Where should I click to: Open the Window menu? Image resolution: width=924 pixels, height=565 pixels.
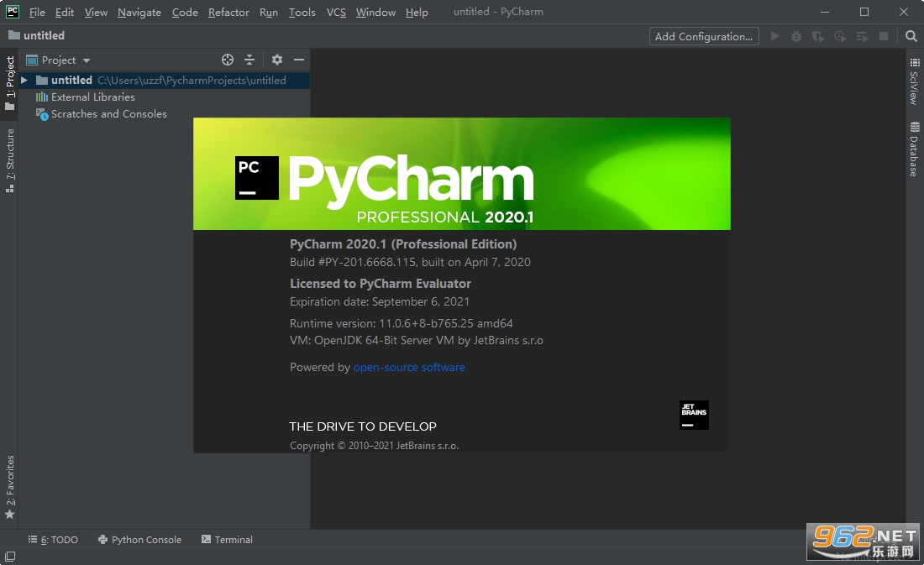pyautogui.click(x=375, y=12)
